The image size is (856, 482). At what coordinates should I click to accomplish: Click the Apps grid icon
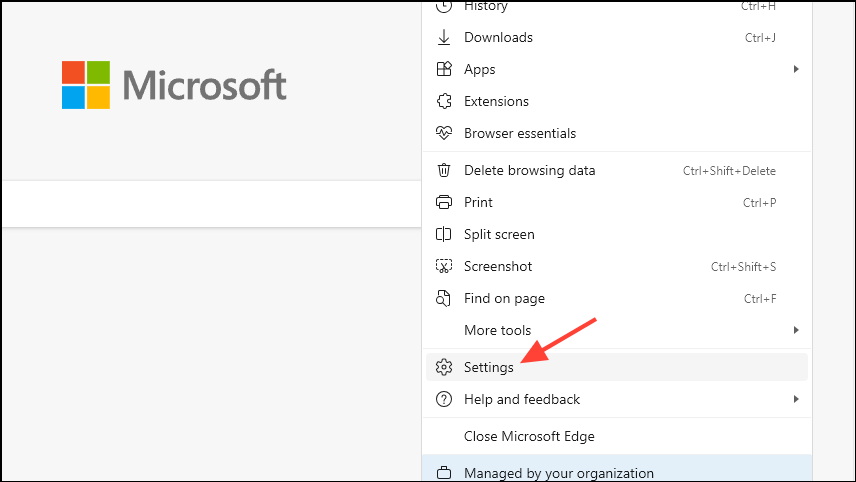(445, 70)
